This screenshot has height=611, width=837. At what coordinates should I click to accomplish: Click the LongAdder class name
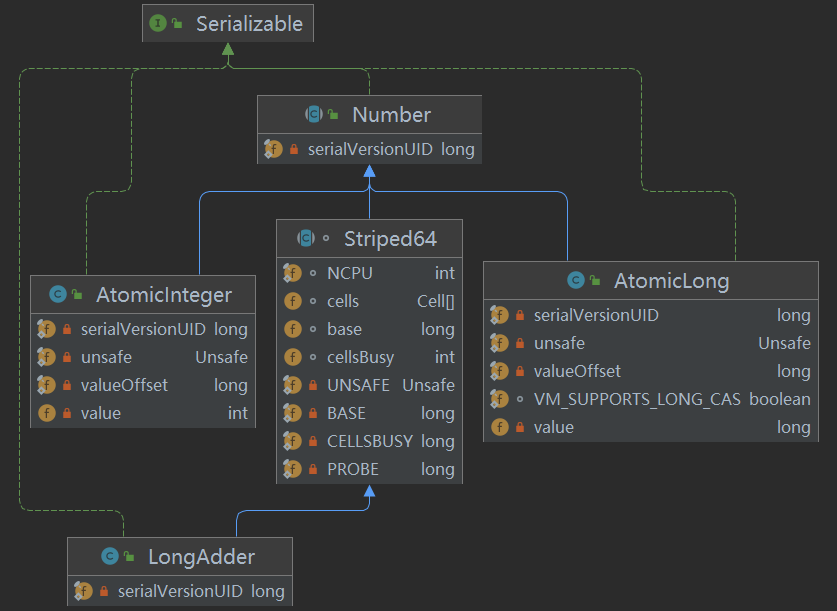[195, 556]
